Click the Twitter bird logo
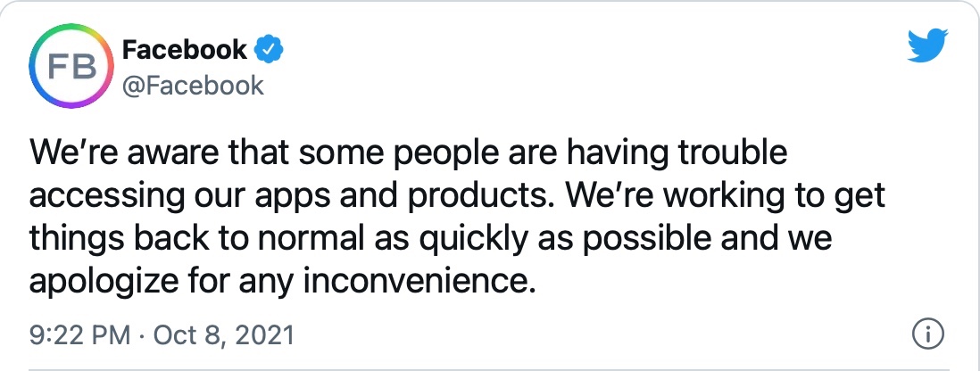Viewport: 980px width, 371px height. (929, 46)
